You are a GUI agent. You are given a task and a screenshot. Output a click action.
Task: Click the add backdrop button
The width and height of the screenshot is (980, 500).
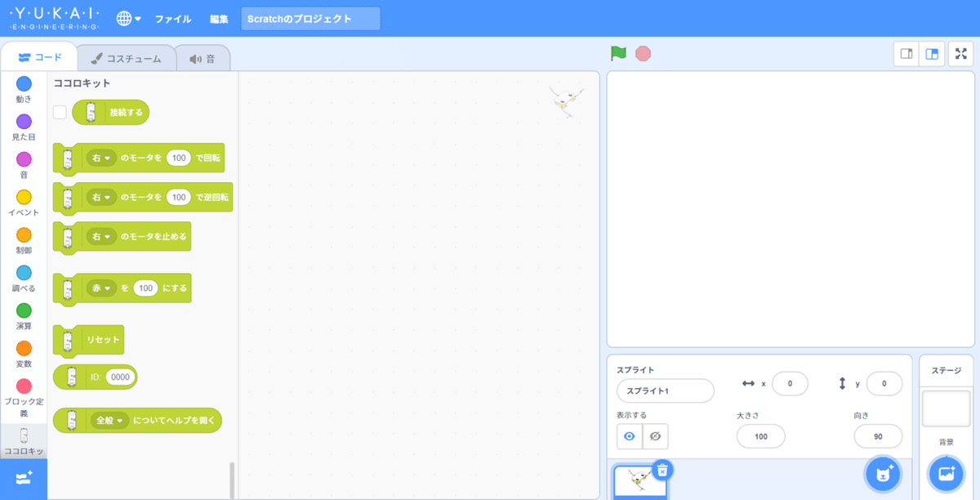(947, 474)
